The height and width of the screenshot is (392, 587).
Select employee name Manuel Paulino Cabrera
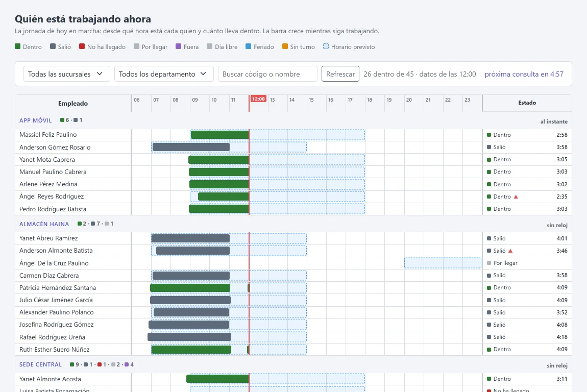tap(53, 172)
